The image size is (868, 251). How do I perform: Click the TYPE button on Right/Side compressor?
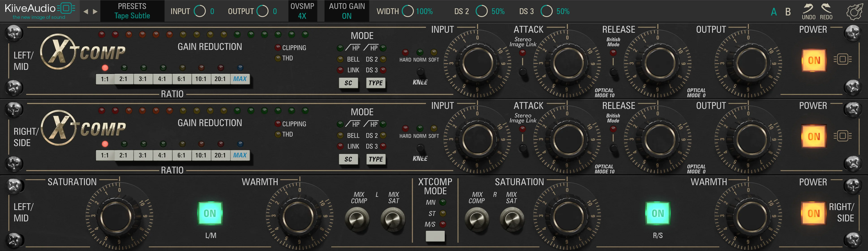click(376, 159)
